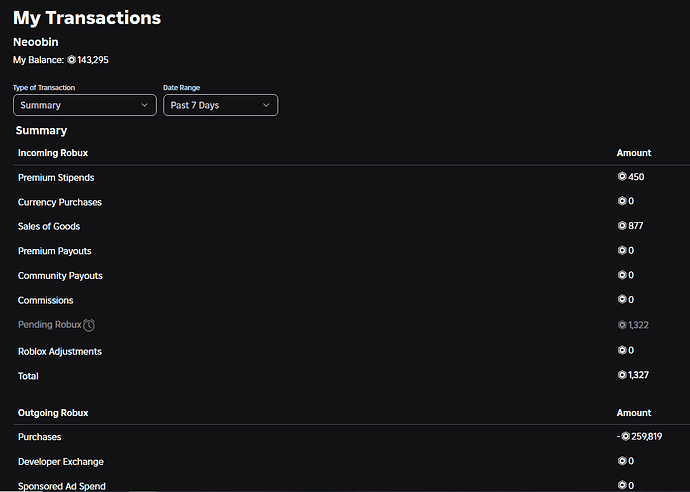690x492 pixels.
Task: Click the Currency Purchases row
Action: [352, 202]
